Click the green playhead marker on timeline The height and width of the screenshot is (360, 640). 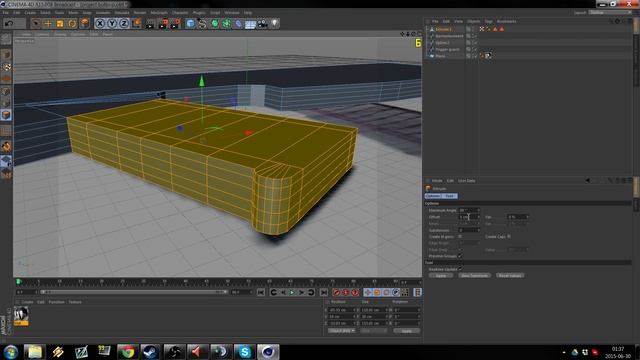(18, 282)
